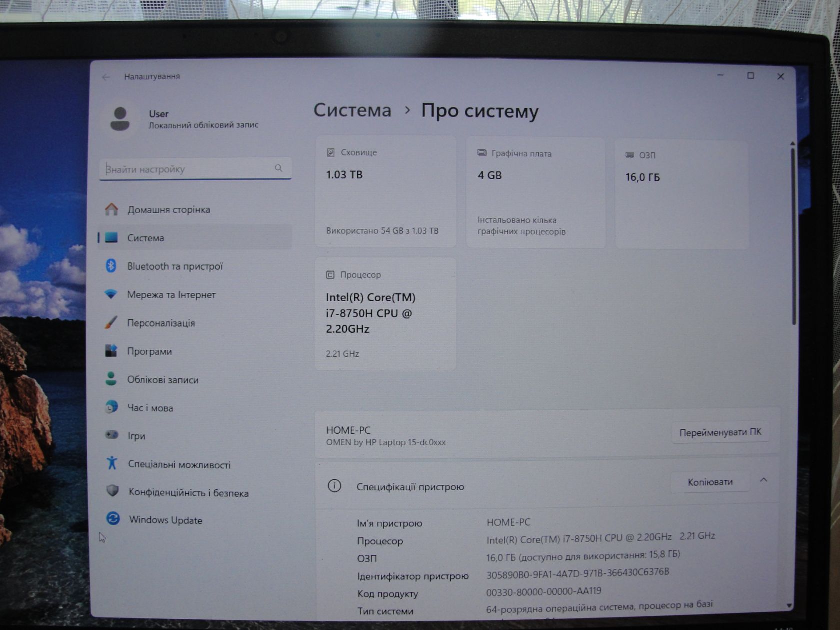This screenshot has width=840, height=630.
Task: Click the paintbrush icon for Персоналізація
Action: click(x=111, y=322)
